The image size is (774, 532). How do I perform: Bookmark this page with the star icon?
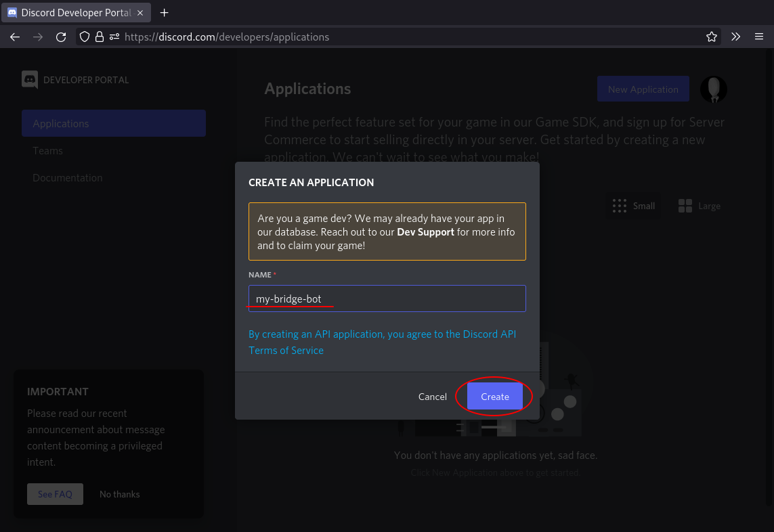(711, 37)
